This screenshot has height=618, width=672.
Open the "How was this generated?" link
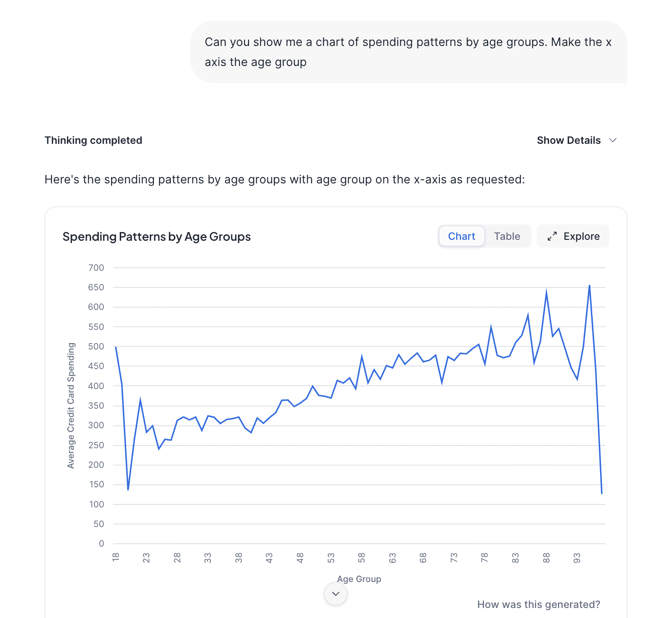(538, 604)
